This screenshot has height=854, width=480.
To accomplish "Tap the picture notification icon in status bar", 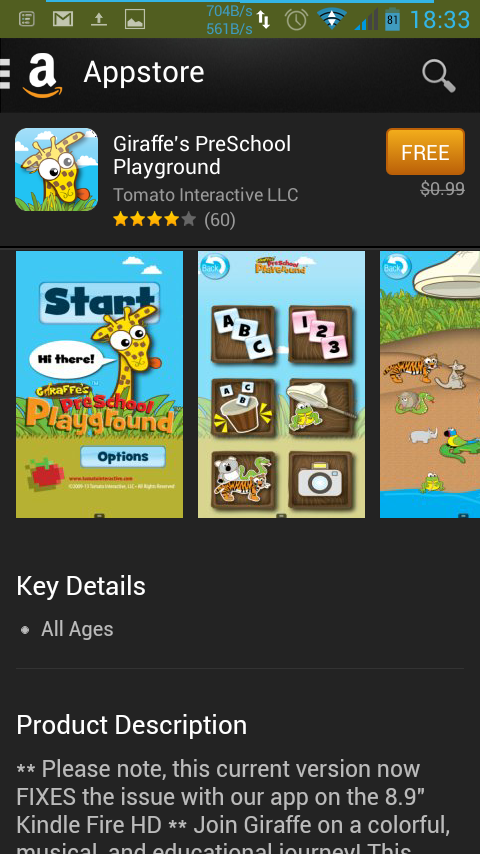I will [135, 20].
